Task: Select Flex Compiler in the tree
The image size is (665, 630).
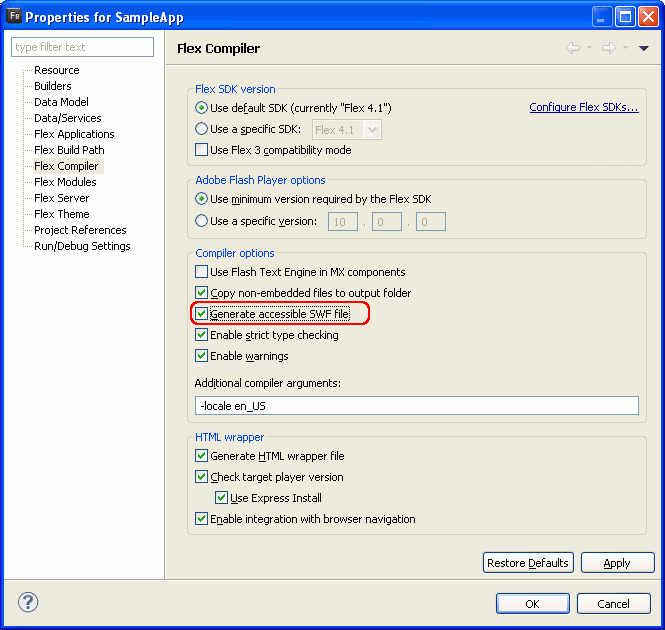Action: pos(66,166)
